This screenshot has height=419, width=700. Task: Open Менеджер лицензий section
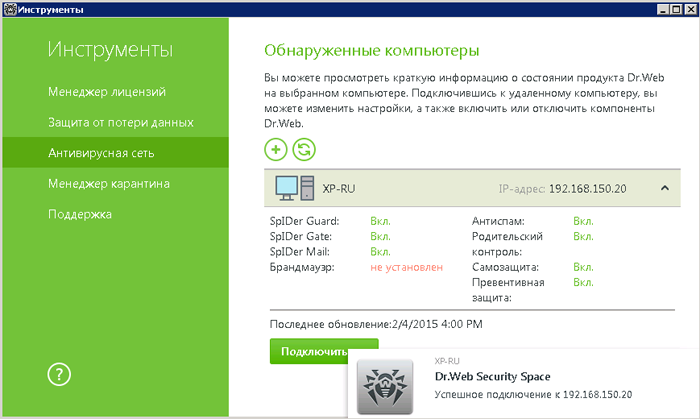pyautogui.click(x=107, y=92)
